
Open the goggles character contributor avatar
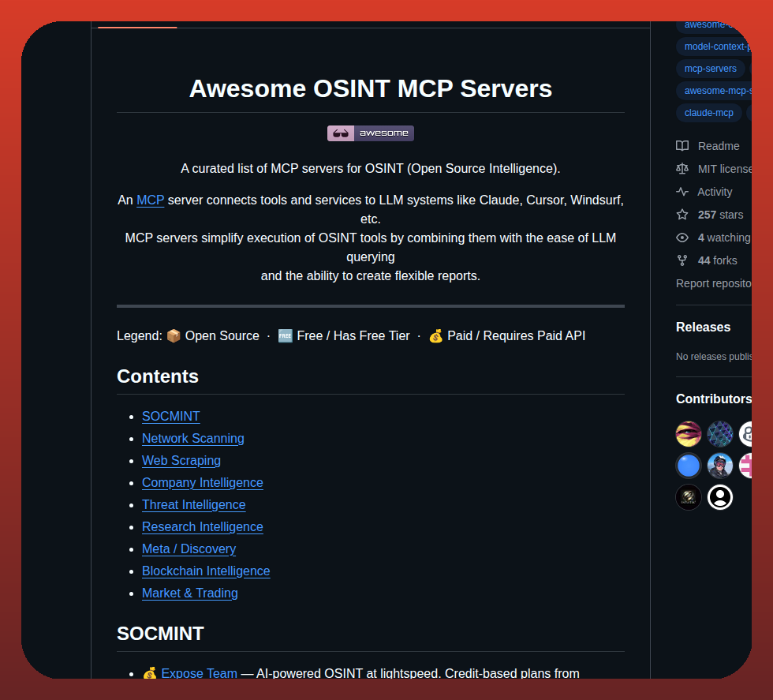click(x=719, y=466)
